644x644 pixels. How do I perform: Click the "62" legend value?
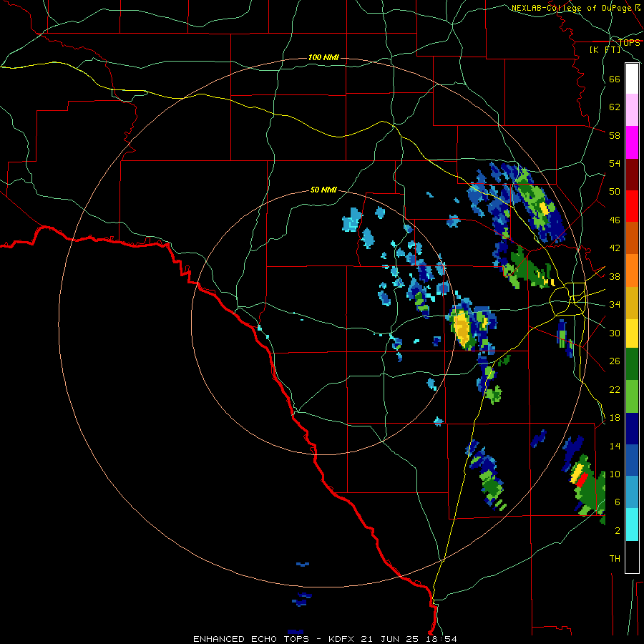pos(615,107)
